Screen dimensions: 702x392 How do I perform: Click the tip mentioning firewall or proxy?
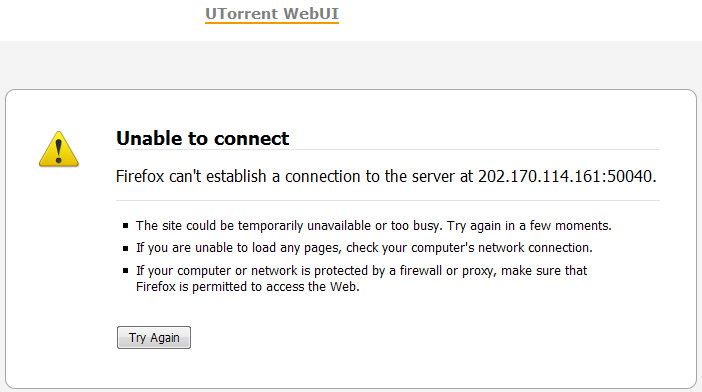(x=362, y=278)
